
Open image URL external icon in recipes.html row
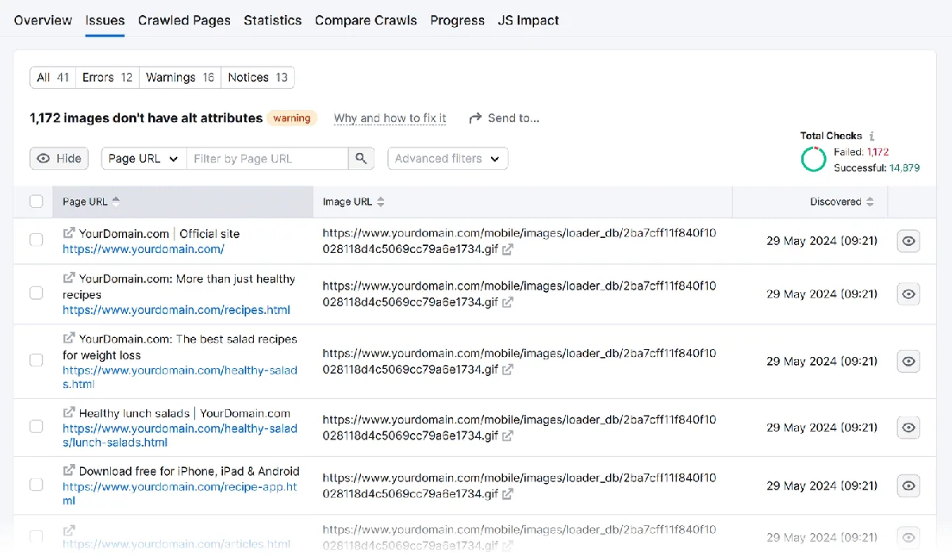click(508, 302)
